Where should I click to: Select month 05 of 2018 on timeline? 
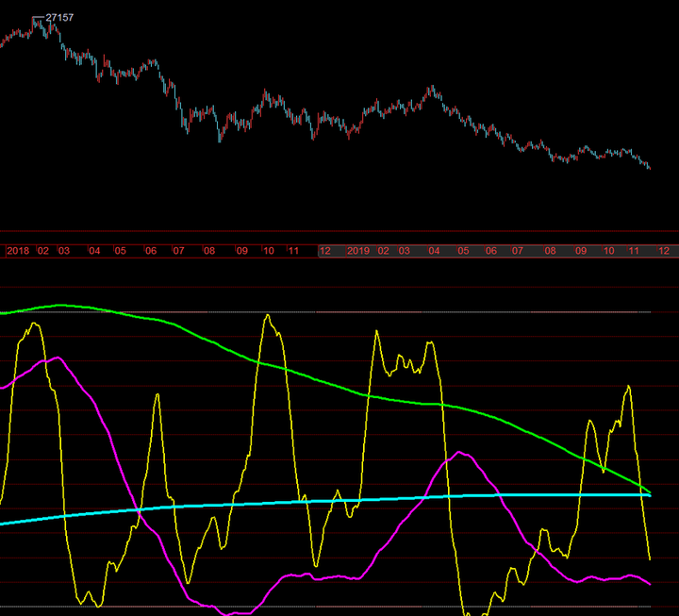[120, 251]
